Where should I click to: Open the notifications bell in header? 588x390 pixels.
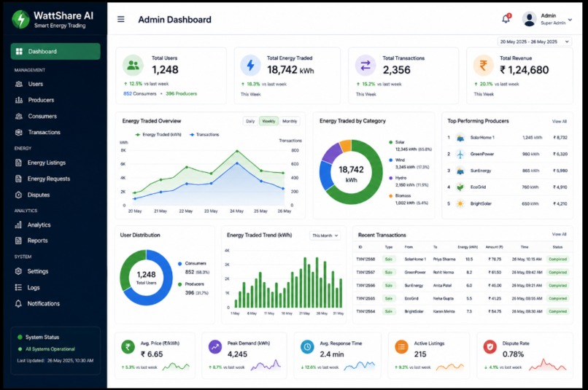coord(506,19)
